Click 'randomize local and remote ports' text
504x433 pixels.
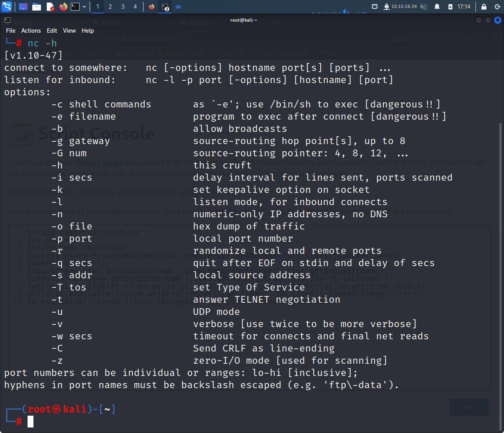[287, 251]
